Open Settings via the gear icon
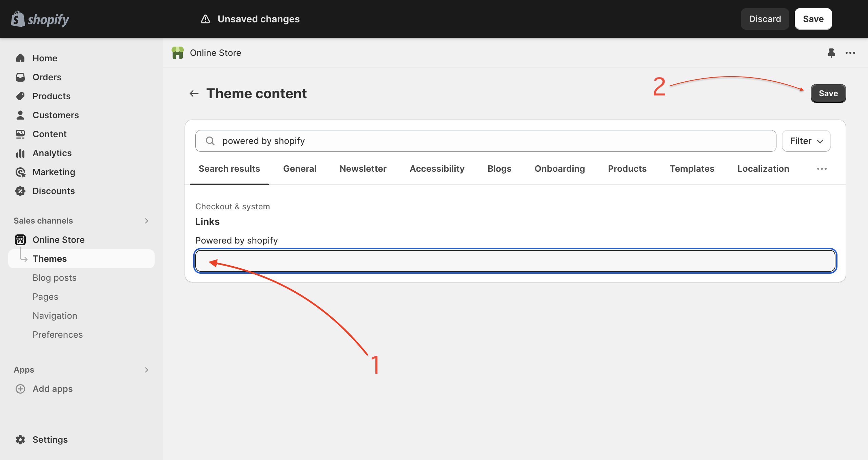This screenshot has height=460, width=868. [20, 440]
